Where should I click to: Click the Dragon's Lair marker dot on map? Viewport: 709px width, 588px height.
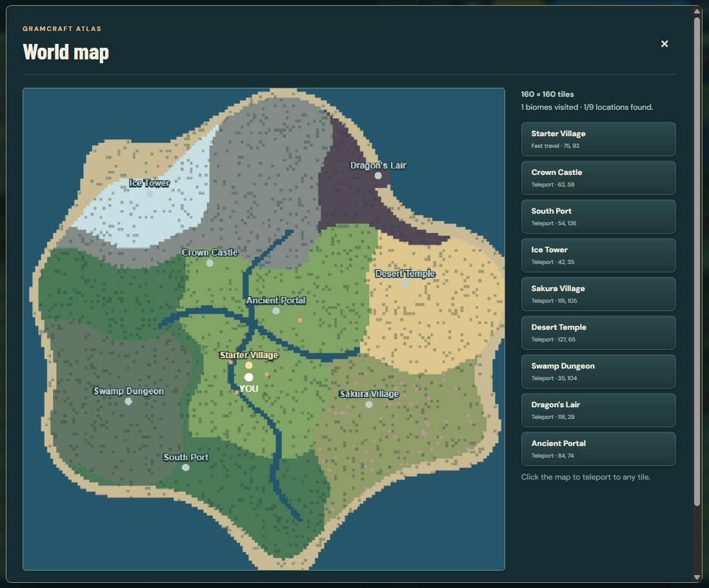(x=378, y=176)
